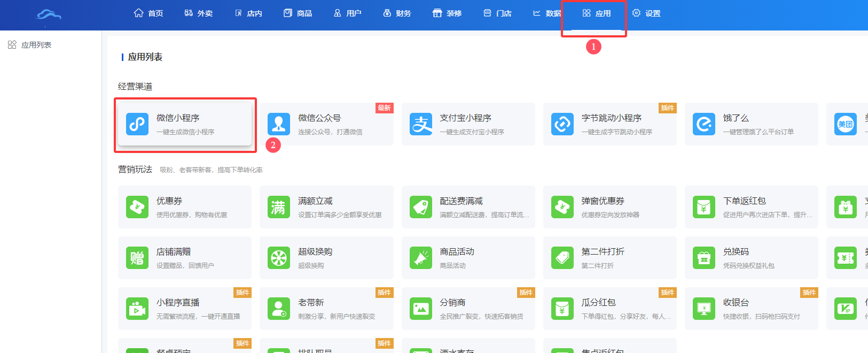Select the 门店 tab
Screen dimensions: 868x353
(497, 13)
